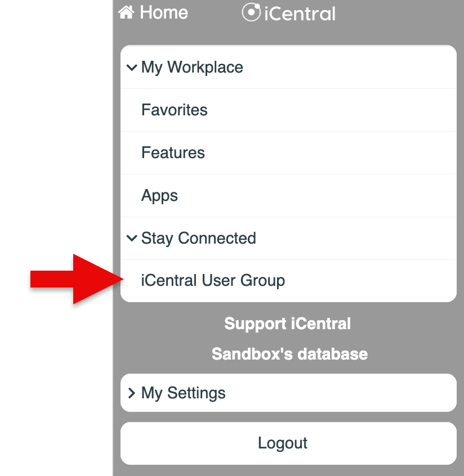Collapse Stay Connected using its chevron arrow
Screen dimensions: 464x476
point(132,238)
